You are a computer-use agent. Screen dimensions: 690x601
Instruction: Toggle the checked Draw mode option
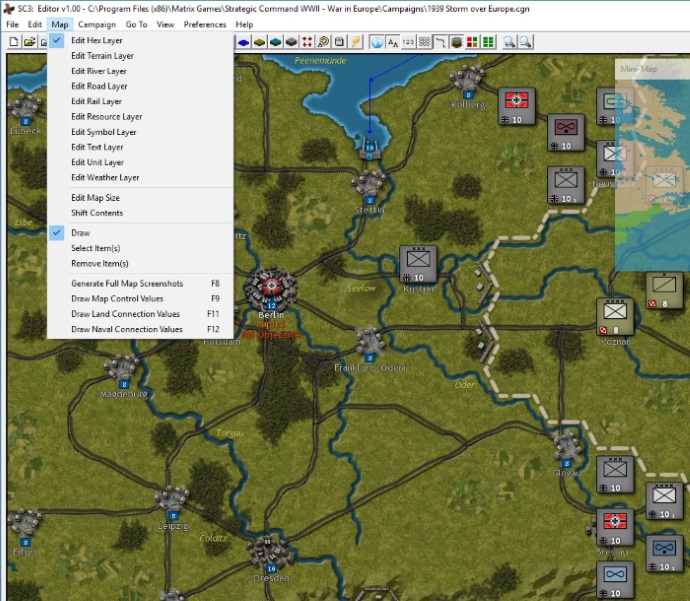click(x=140, y=233)
